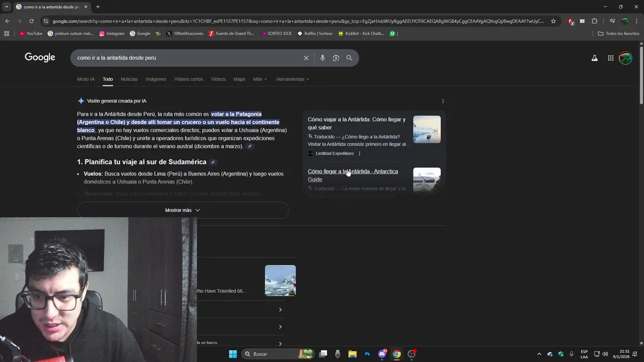
Task: Switch ESP LAA keyboard language
Action: [584, 354]
